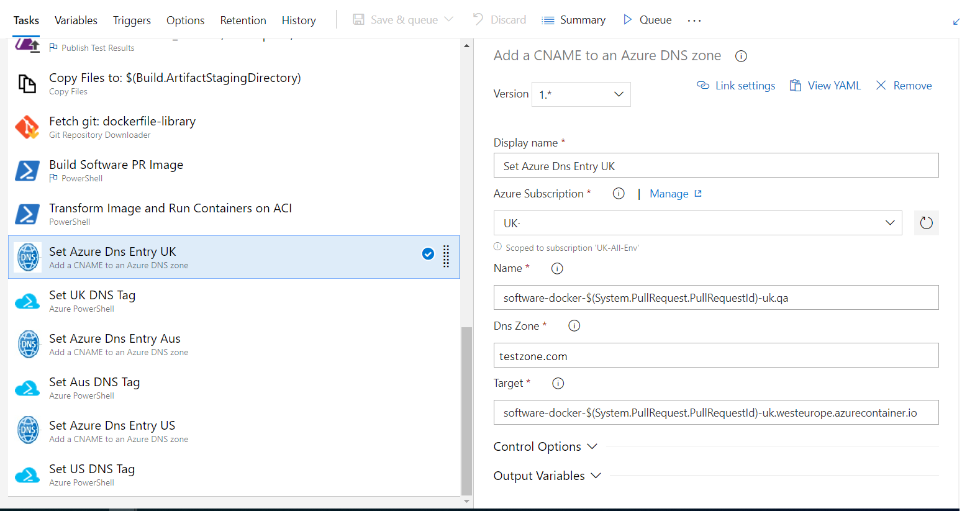This screenshot has height=511, width=980.
Task: Switch to the Retention tab
Action: point(243,20)
